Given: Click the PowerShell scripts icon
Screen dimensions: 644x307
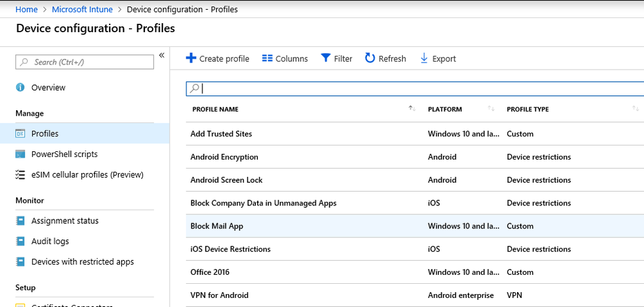Looking at the screenshot, I should (21, 154).
